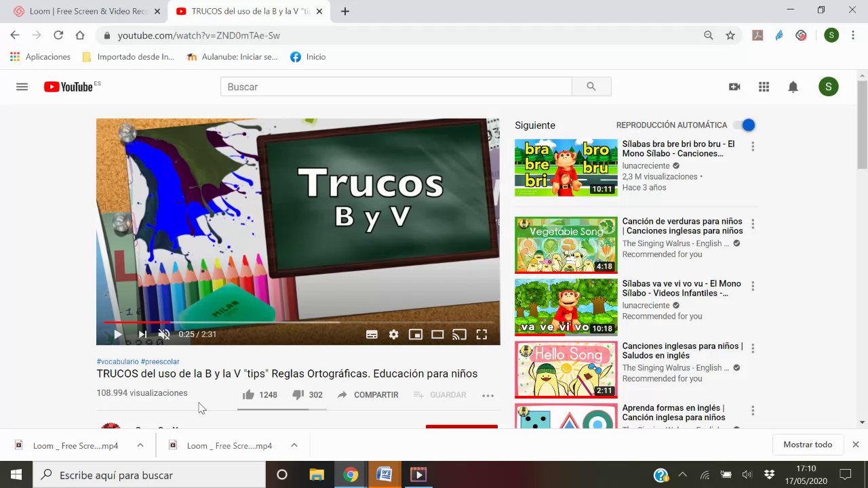Play the video
This screenshot has width=868, height=488.
[x=117, y=334]
